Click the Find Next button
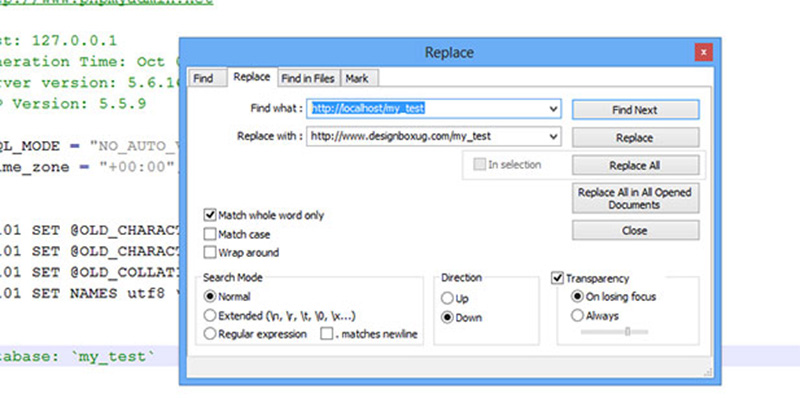Image resolution: width=800 pixels, height=398 pixels. (x=635, y=110)
